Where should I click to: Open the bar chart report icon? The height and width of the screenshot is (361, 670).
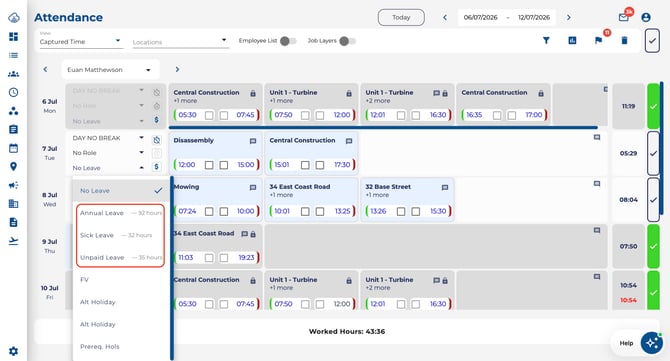tap(572, 41)
